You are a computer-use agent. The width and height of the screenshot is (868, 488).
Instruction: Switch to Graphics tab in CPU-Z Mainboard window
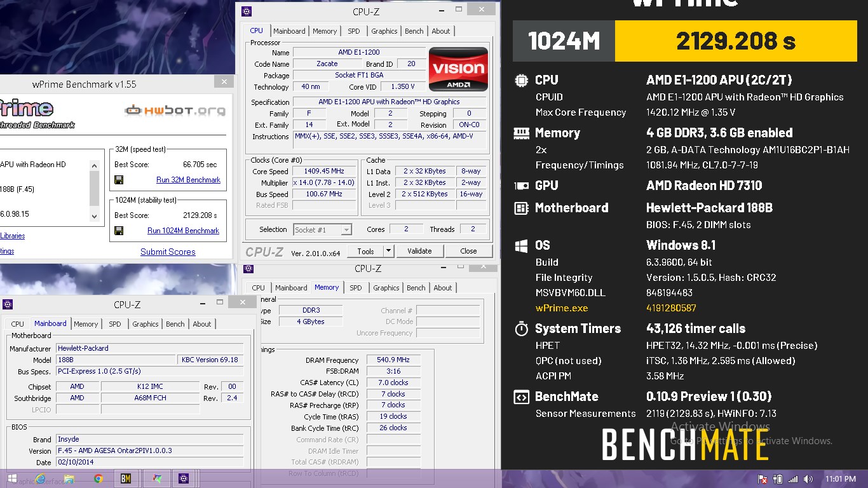coord(146,324)
